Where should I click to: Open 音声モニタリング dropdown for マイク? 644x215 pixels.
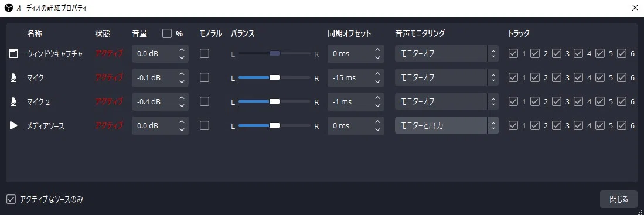click(447, 77)
